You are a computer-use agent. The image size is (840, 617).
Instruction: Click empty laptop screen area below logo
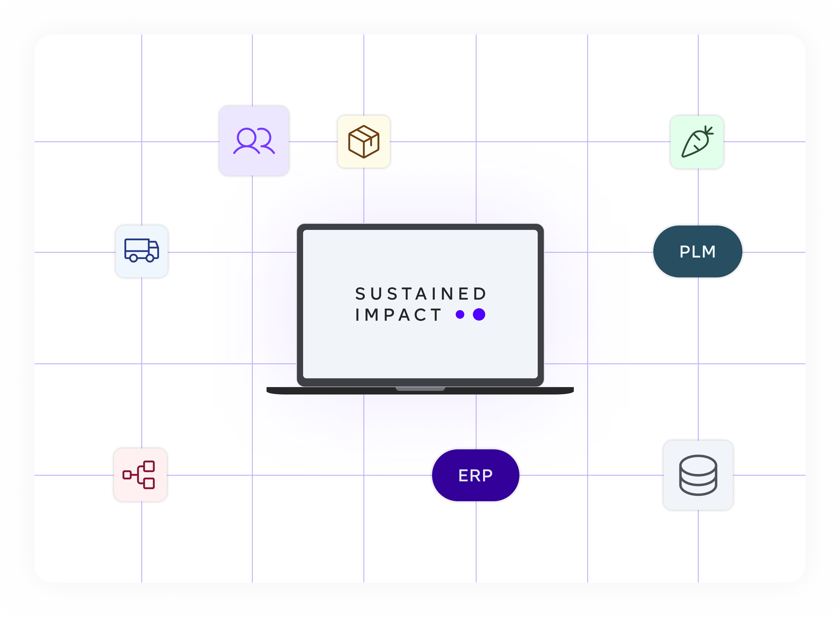(x=420, y=351)
